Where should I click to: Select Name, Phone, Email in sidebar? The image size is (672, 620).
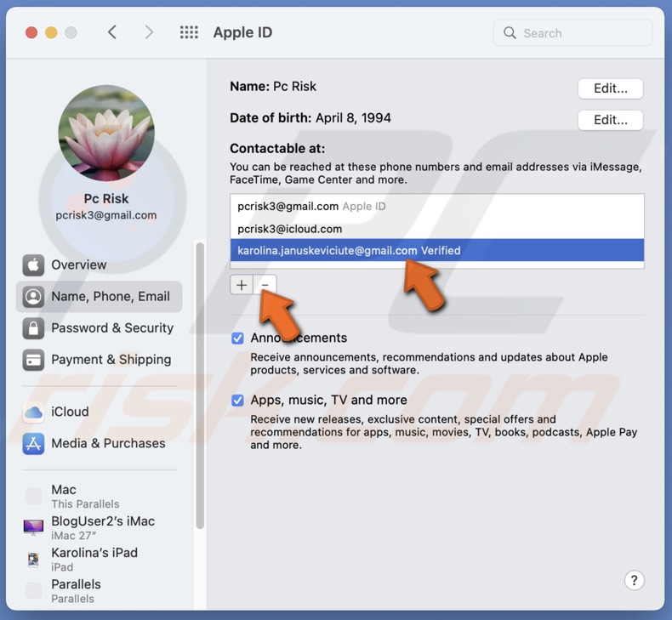click(99, 297)
